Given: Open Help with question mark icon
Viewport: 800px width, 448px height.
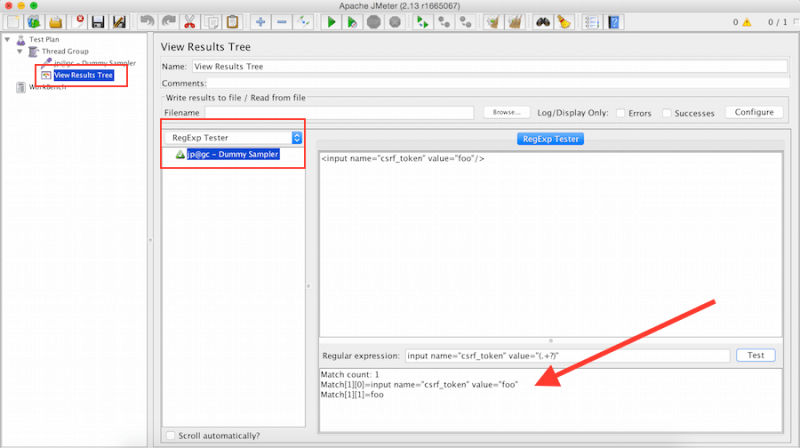Looking at the screenshot, I should click(x=613, y=22).
